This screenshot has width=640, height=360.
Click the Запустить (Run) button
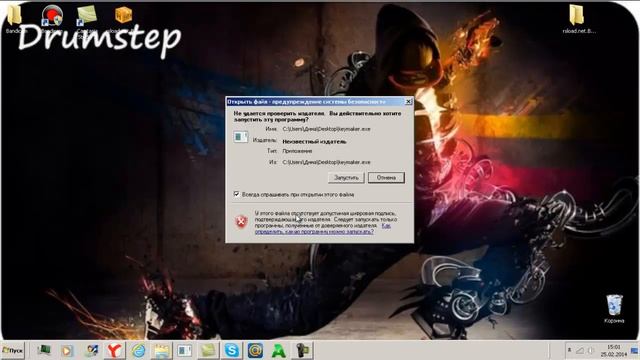coord(346,178)
